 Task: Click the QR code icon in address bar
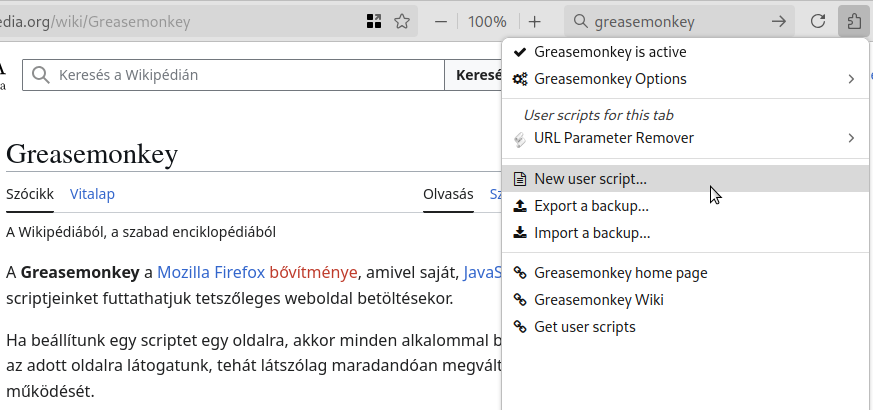(374, 22)
